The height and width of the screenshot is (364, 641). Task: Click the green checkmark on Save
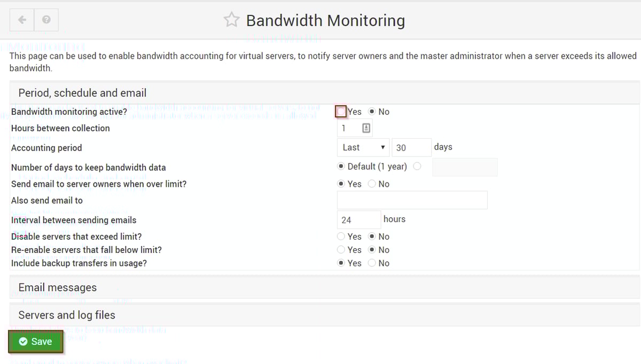click(x=24, y=341)
